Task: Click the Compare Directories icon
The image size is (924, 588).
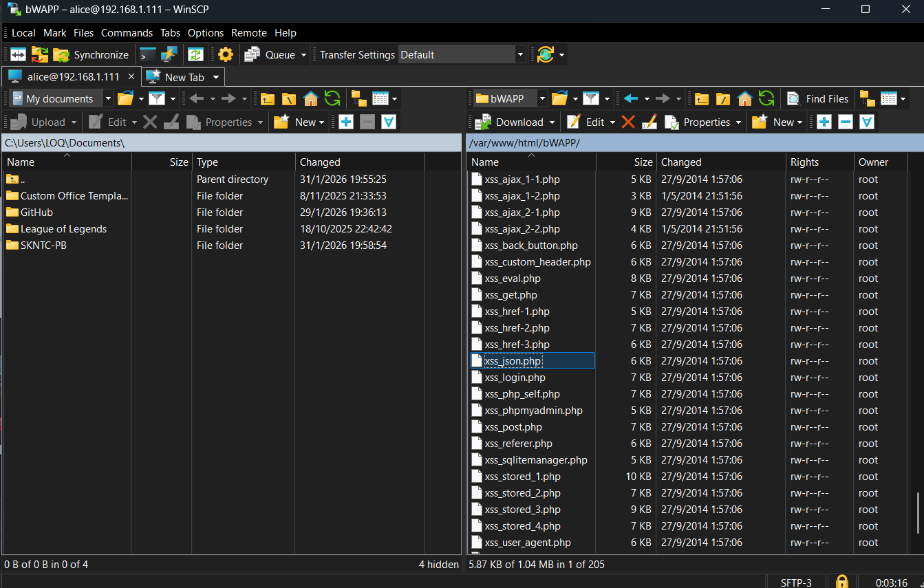Action: (x=18, y=55)
